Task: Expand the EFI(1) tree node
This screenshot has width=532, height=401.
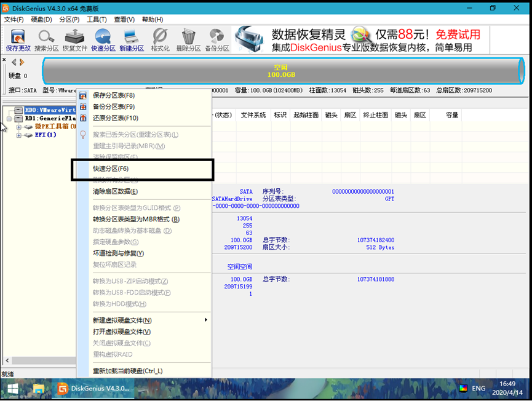Action: pos(18,135)
